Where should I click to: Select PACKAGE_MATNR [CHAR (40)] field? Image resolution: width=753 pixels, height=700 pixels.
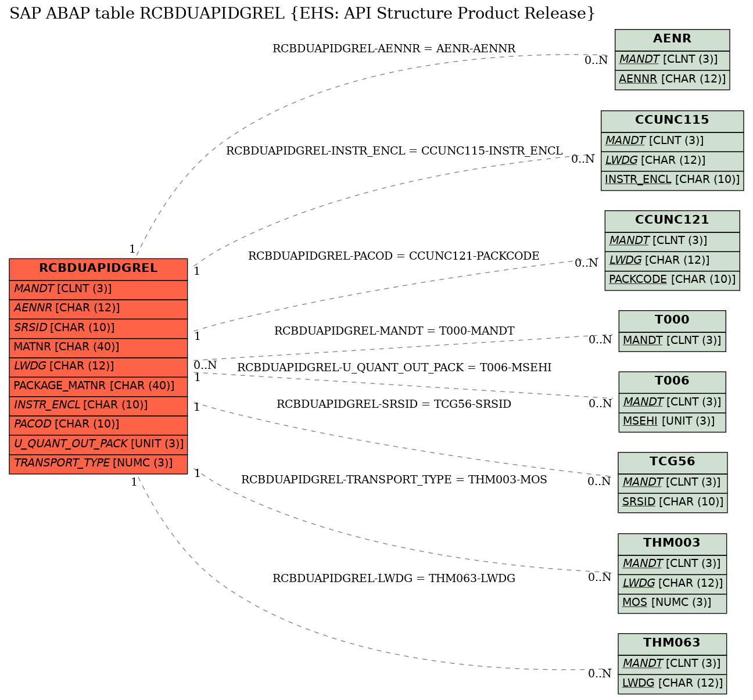click(98, 386)
